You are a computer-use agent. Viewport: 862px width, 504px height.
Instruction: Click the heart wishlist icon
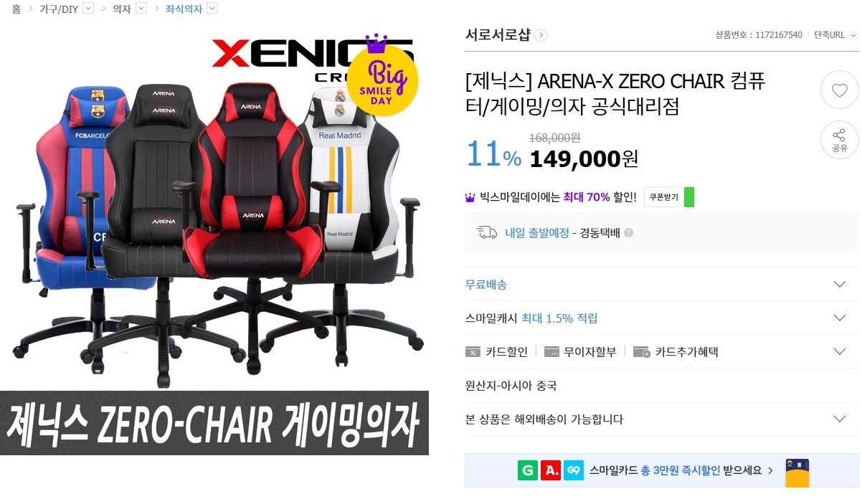[839, 90]
